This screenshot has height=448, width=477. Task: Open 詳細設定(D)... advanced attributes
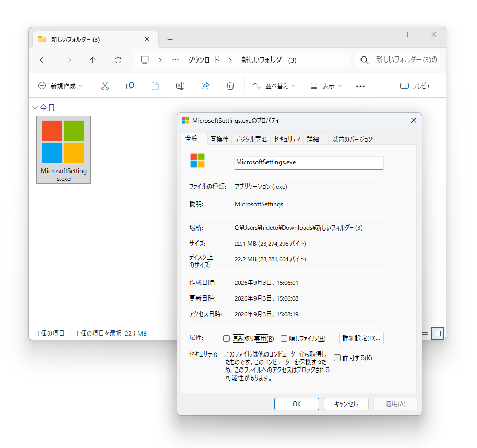pyautogui.click(x=362, y=338)
